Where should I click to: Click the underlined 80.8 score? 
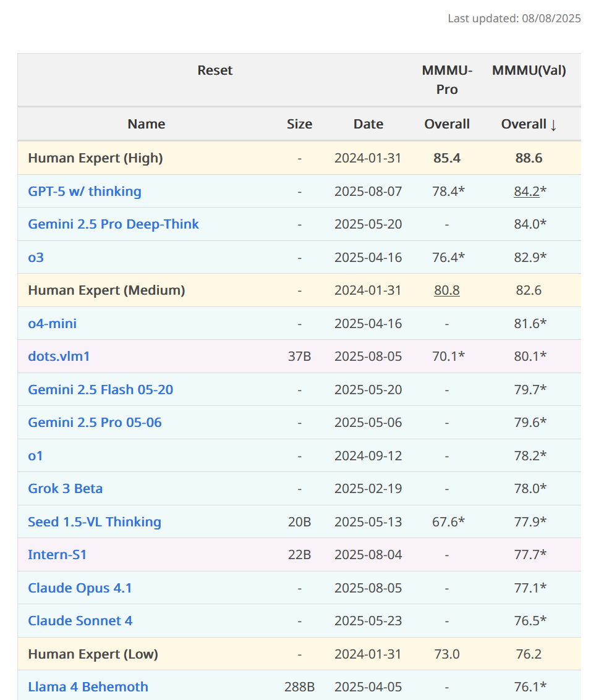[x=447, y=290]
